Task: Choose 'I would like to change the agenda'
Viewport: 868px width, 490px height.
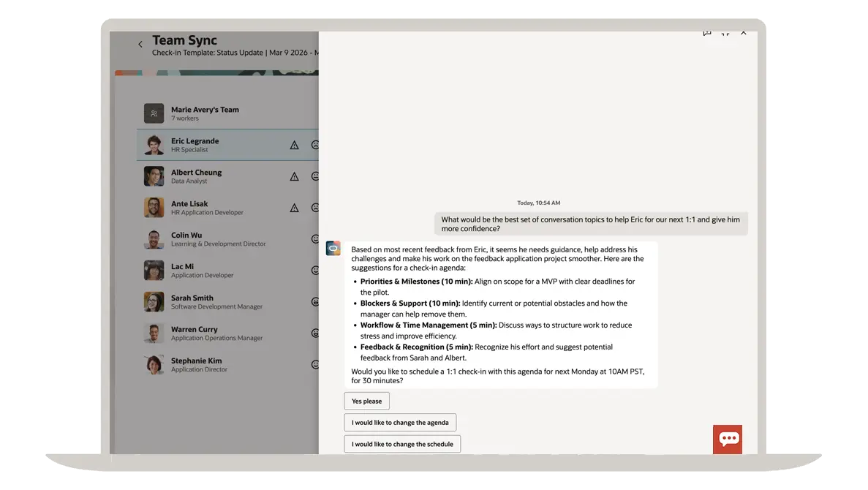Action: point(400,423)
